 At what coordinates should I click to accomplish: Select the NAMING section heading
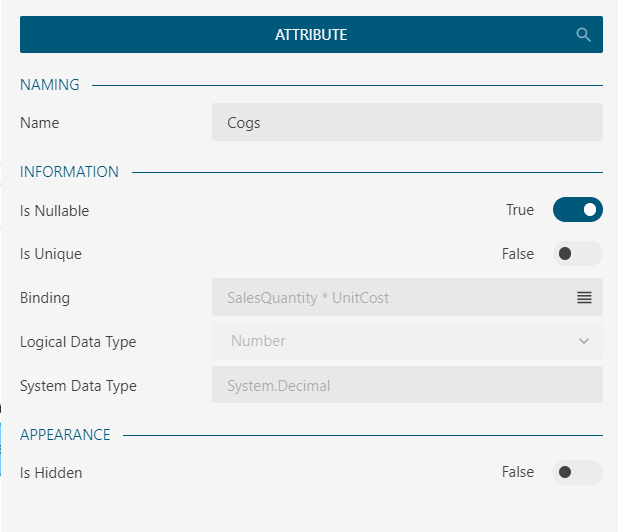tap(50, 85)
